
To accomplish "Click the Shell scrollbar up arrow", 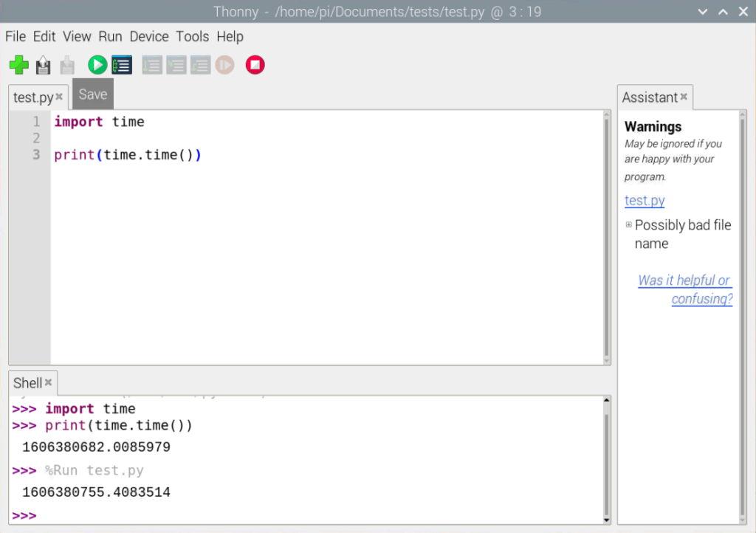I will pyautogui.click(x=605, y=399).
